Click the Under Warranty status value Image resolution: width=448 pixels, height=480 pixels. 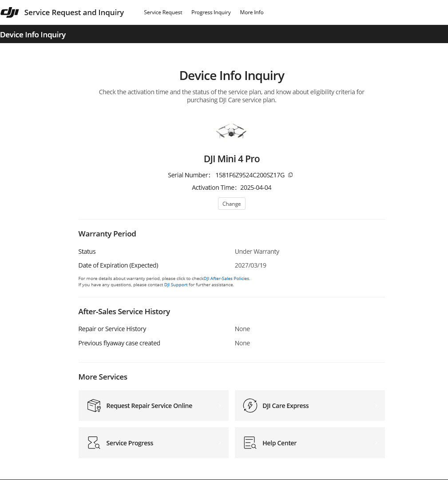click(257, 252)
